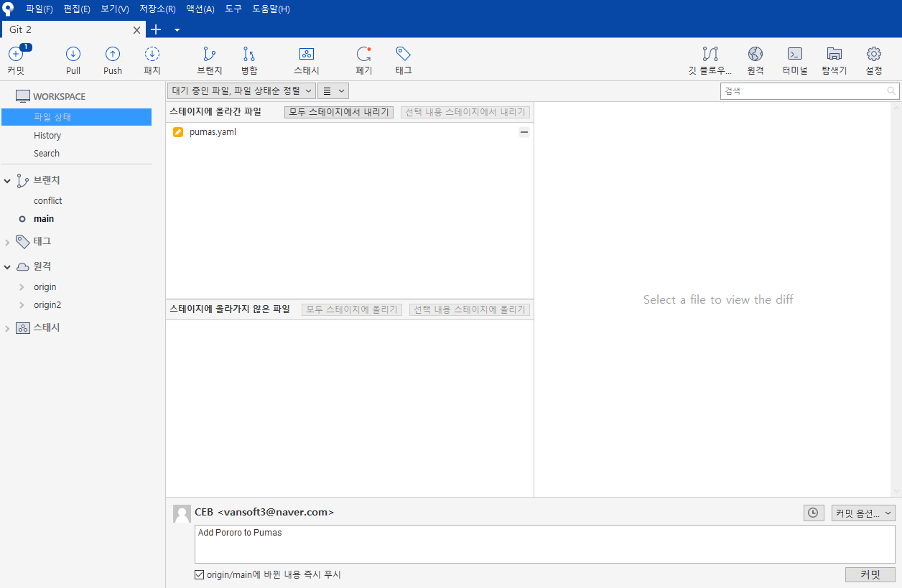Select the pumas.yaml staged file

pos(350,132)
